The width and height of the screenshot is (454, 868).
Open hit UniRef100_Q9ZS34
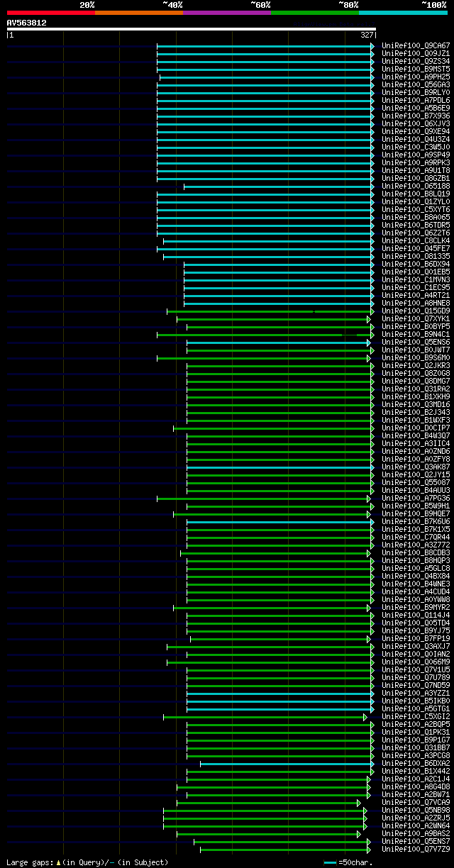coord(416,61)
